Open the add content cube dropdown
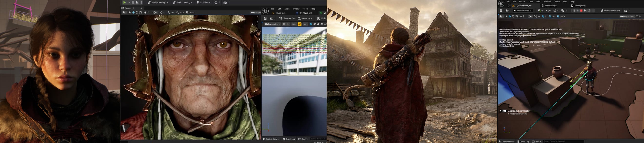This screenshot has width=644, height=143. coord(540,11)
